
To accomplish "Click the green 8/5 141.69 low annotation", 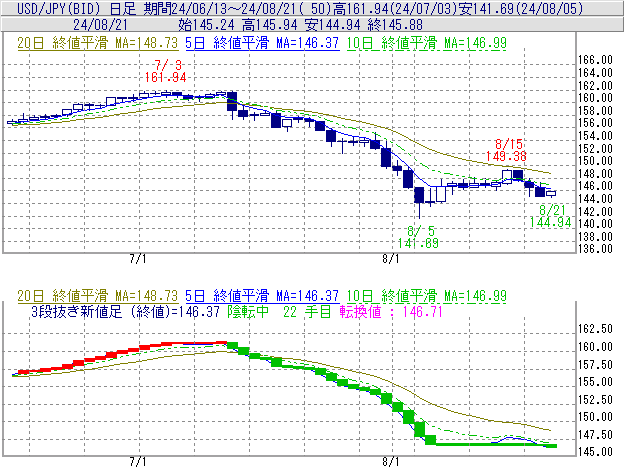I will (x=418, y=237).
